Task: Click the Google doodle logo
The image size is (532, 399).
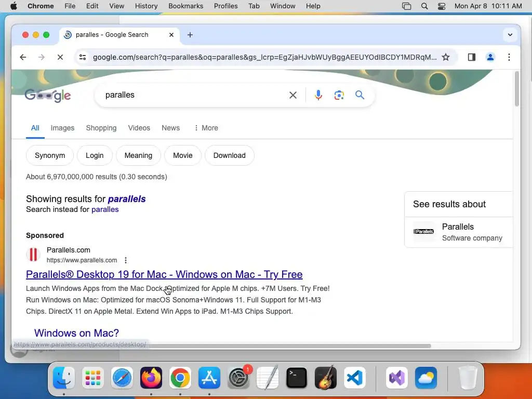Action: tap(48, 96)
